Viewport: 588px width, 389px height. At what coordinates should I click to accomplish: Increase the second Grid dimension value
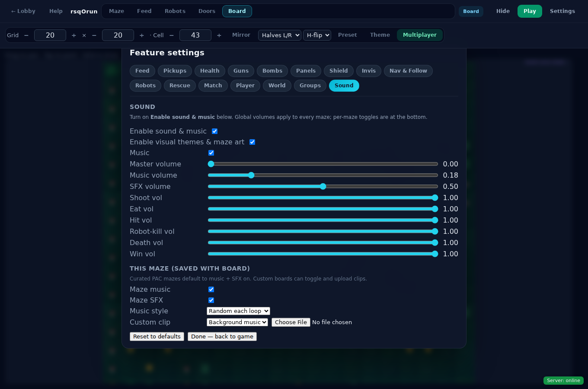pos(142,35)
